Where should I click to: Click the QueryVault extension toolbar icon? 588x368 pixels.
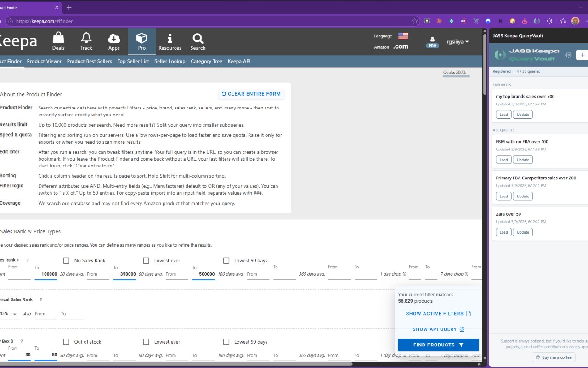537,21
